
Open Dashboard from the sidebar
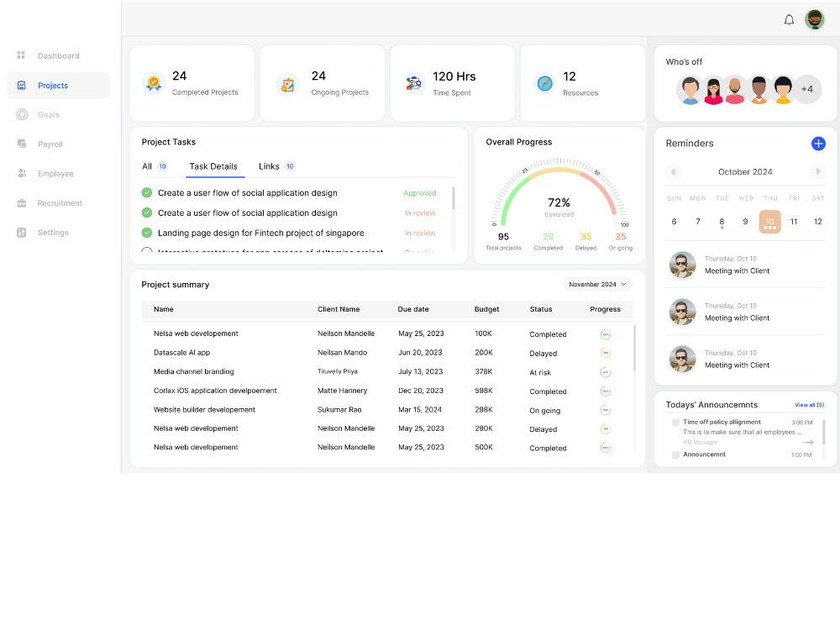[x=59, y=55]
